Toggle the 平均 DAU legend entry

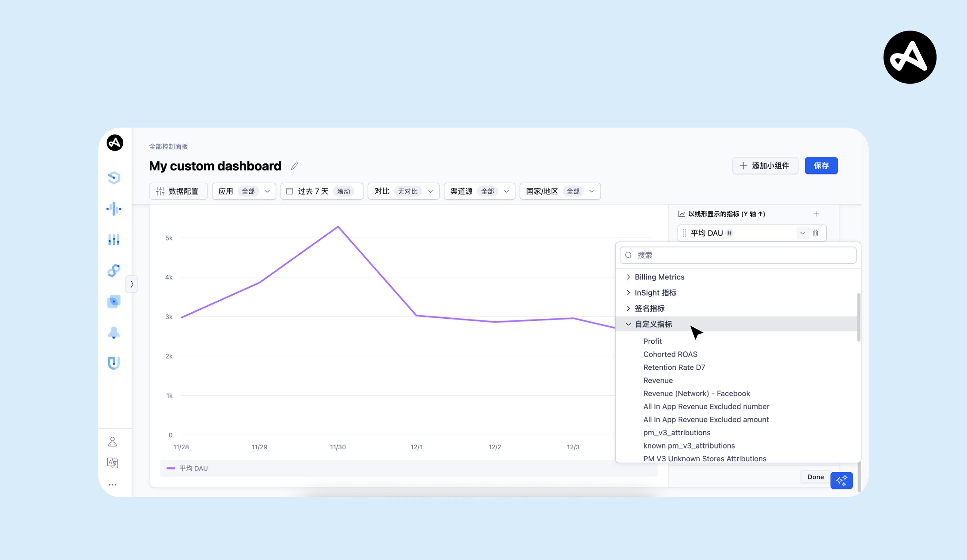(188, 468)
